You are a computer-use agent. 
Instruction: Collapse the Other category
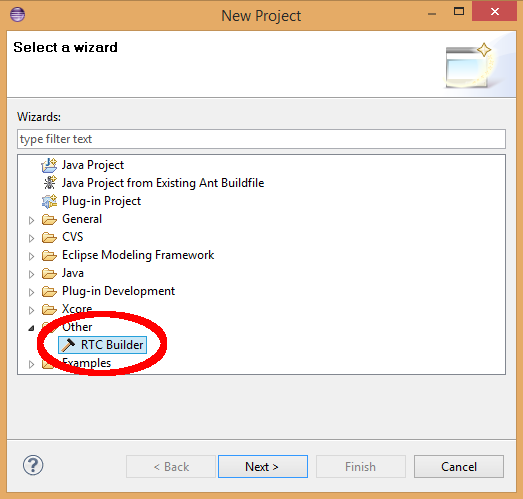[x=31, y=328]
